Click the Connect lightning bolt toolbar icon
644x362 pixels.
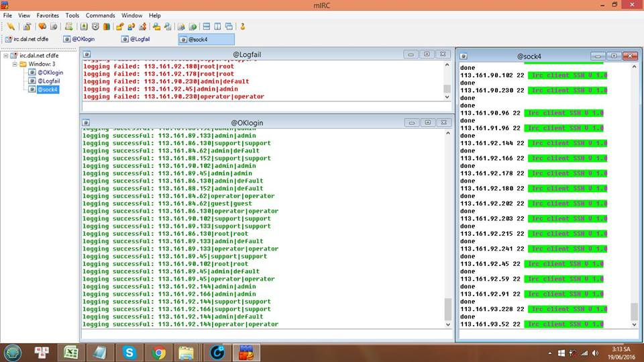coord(11,27)
